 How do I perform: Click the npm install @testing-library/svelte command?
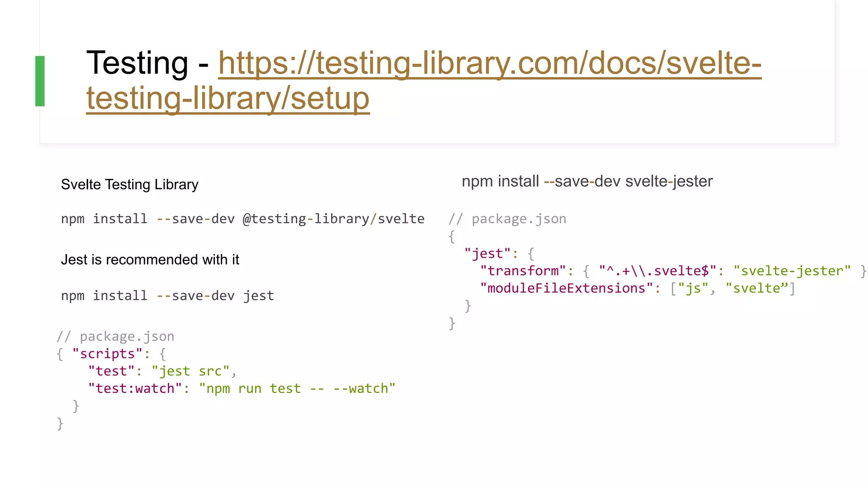[x=243, y=219]
